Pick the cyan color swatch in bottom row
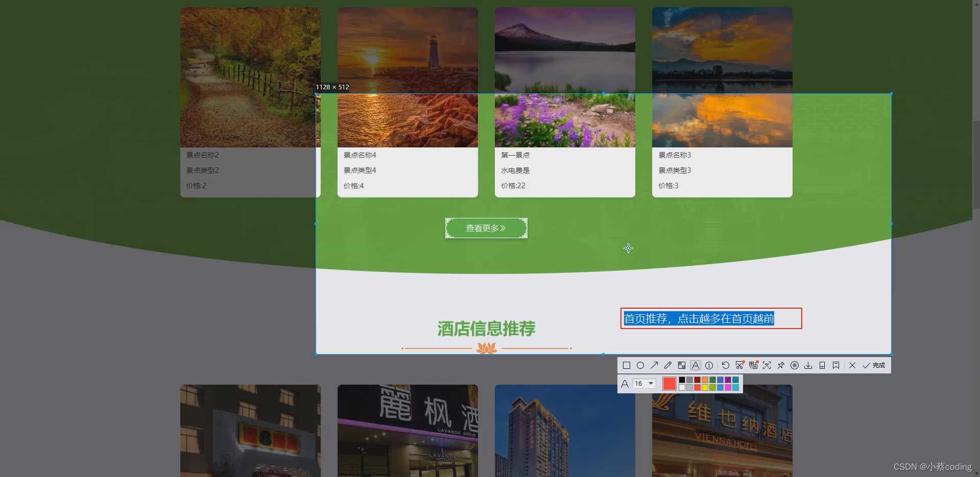 735,388
